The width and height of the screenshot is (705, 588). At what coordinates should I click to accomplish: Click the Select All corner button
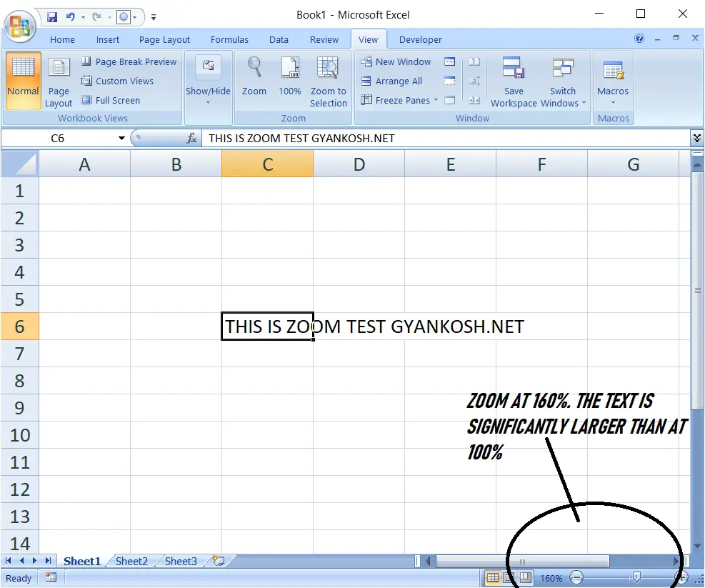click(20, 164)
